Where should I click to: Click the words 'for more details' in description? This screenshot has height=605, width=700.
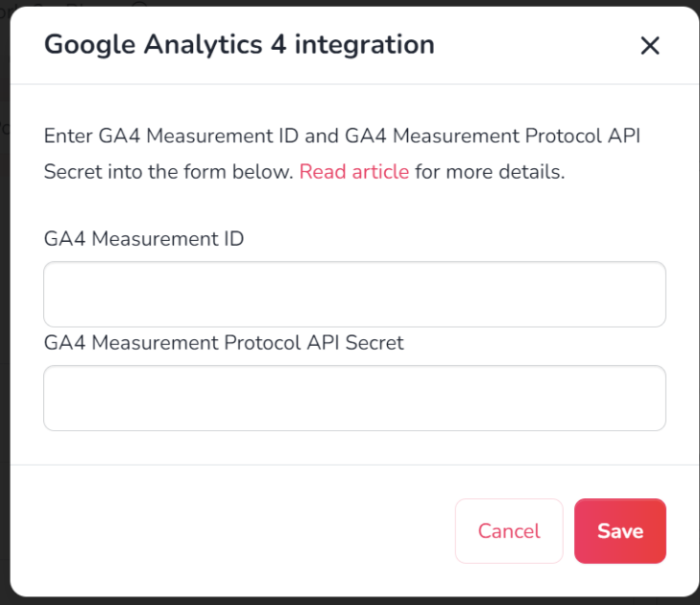[490, 172]
